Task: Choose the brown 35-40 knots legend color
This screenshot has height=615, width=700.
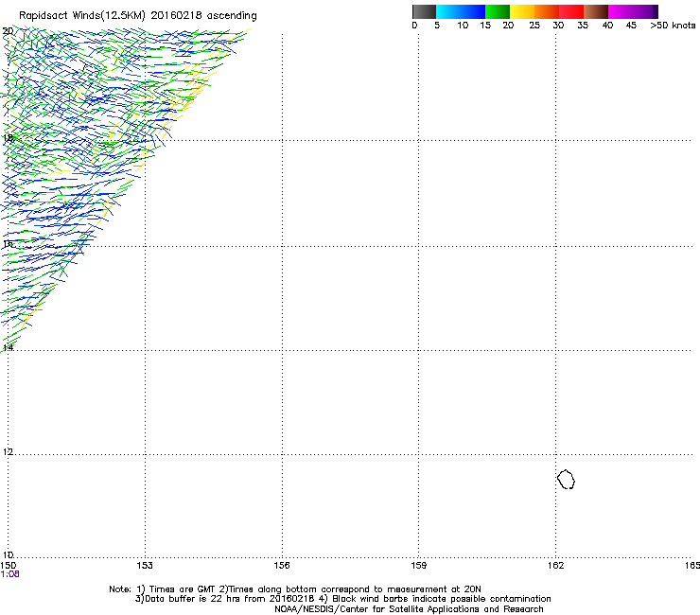Action: tap(596, 11)
